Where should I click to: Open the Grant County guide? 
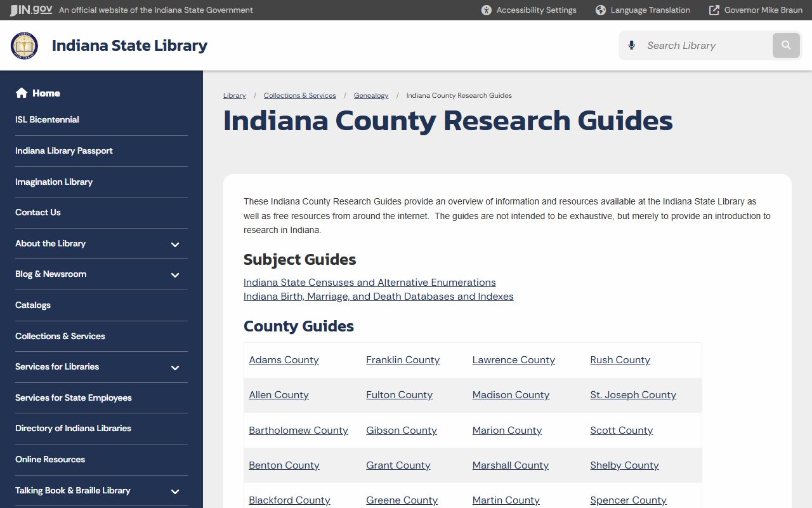point(398,465)
